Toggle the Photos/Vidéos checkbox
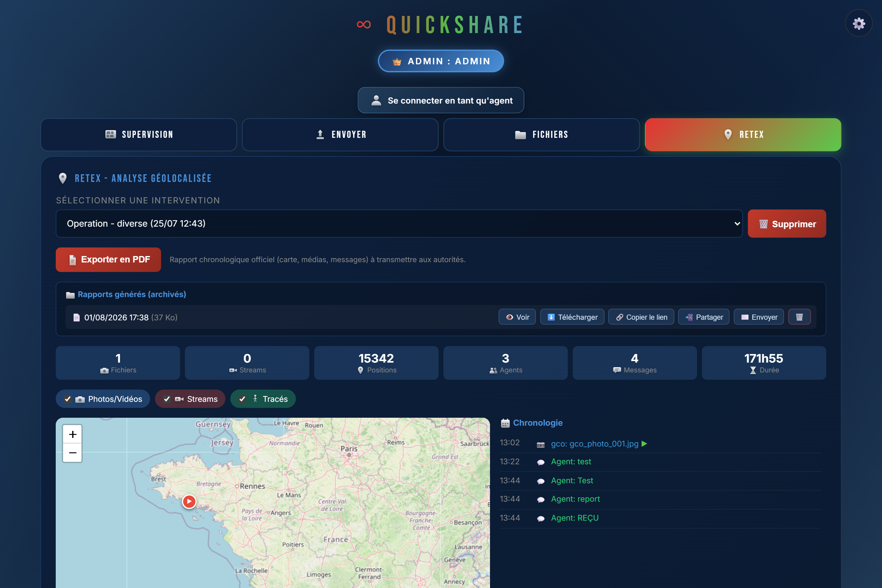 coord(67,399)
